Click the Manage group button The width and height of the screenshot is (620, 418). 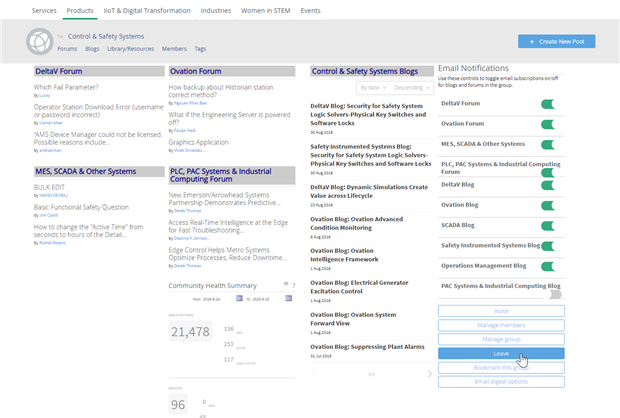501,339
